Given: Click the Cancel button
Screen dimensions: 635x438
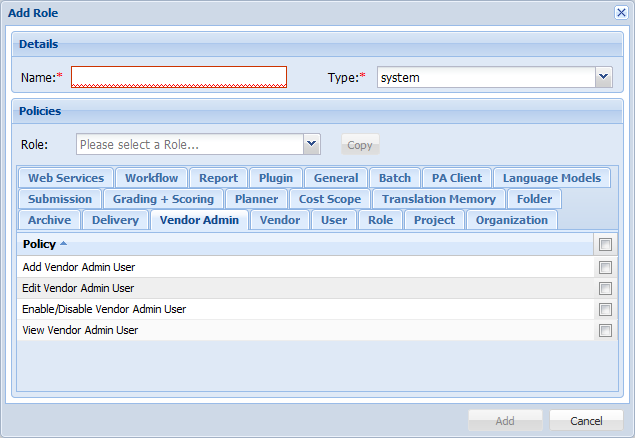Looking at the screenshot, I should click(586, 421).
